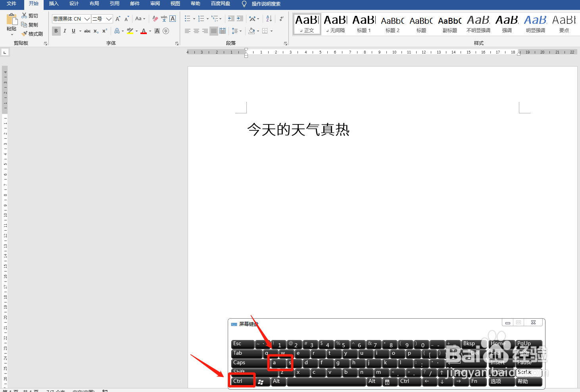
Task: Apply the superscript icon
Action: (x=104, y=31)
